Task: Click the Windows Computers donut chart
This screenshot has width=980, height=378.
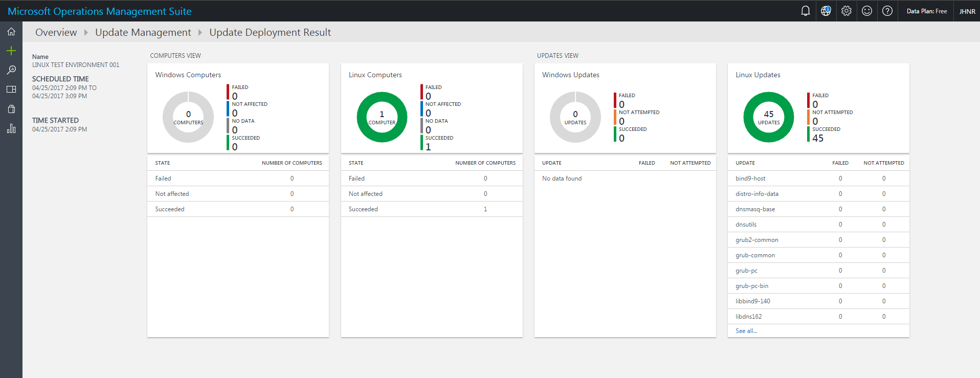Action: tap(188, 117)
